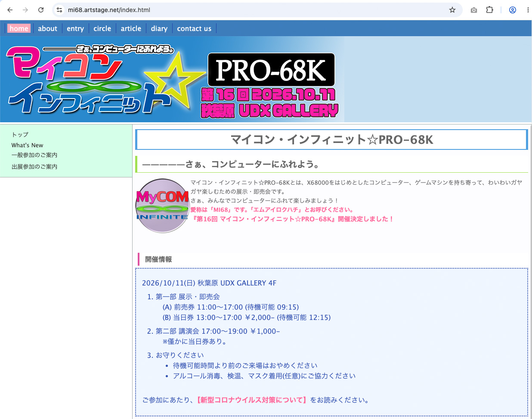
Task: Click the ※僅かに当日券あり note
Action: click(x=195, y=341)
